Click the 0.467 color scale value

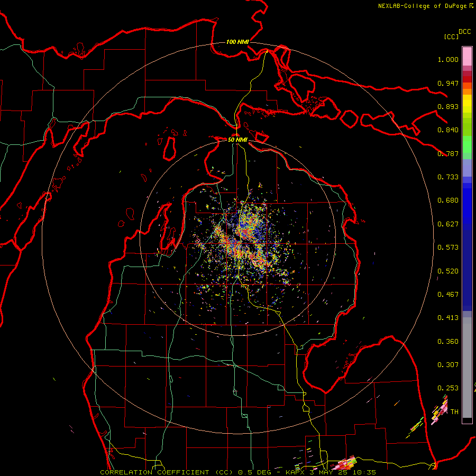point(448,295)
